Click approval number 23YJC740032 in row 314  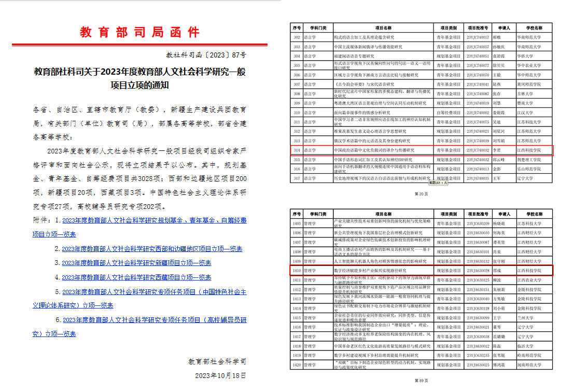[477, 150]
